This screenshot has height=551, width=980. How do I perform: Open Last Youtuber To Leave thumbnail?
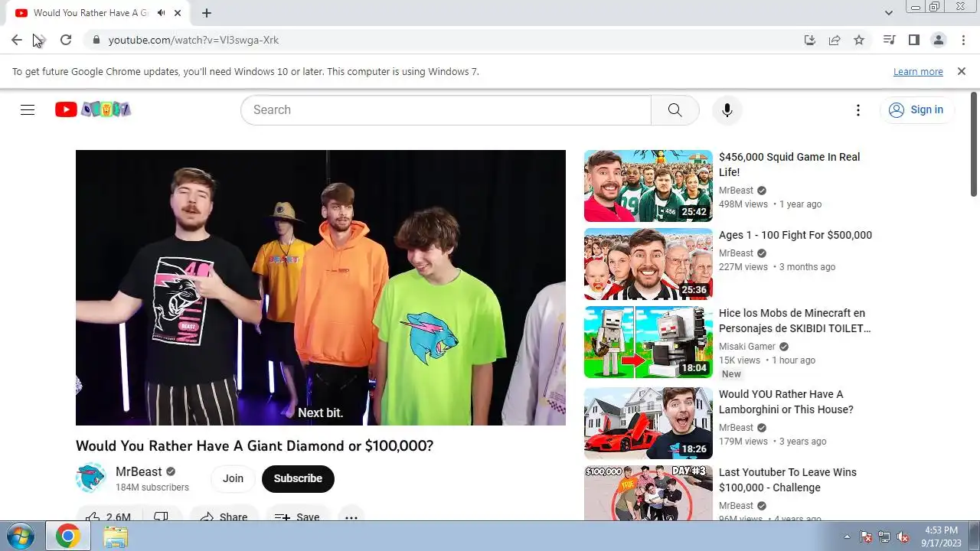pos(648,493)
